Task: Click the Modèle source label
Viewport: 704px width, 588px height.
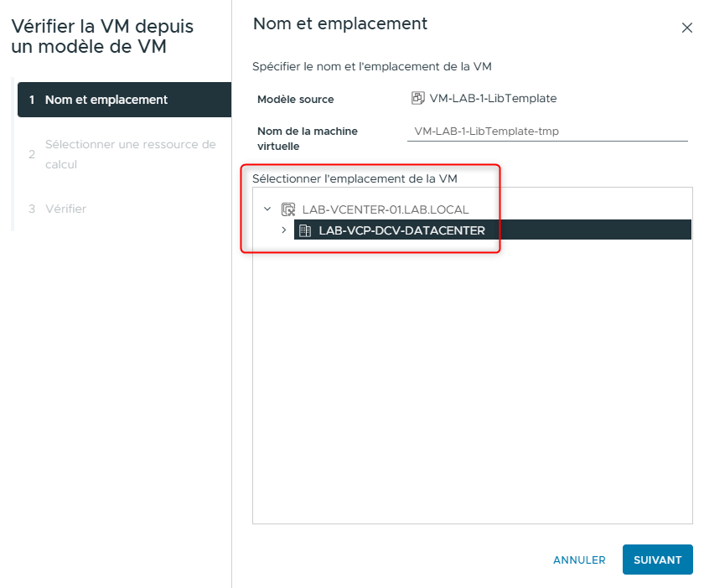Action: click(295, 99)
